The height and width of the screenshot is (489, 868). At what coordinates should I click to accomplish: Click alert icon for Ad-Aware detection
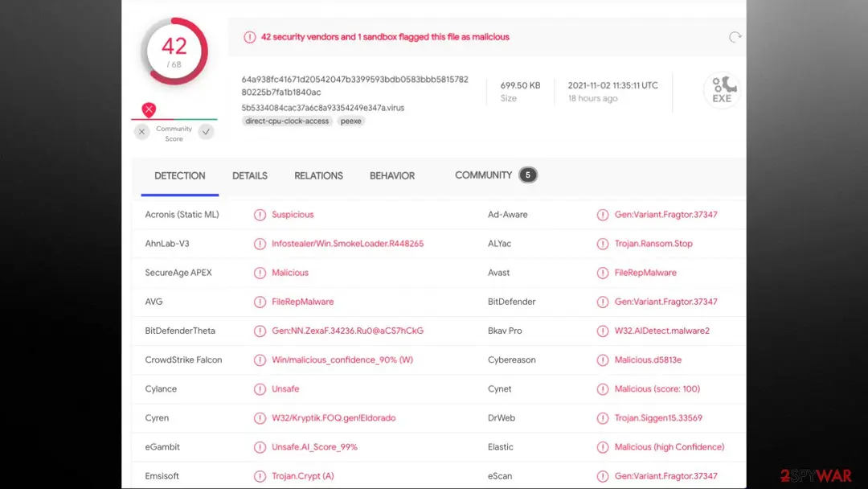[602, 215]
